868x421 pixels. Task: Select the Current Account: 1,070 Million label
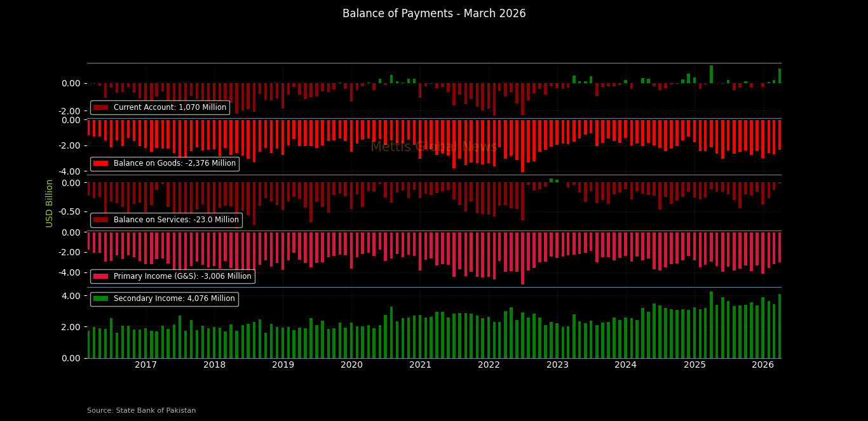click(x=170, y=108)
